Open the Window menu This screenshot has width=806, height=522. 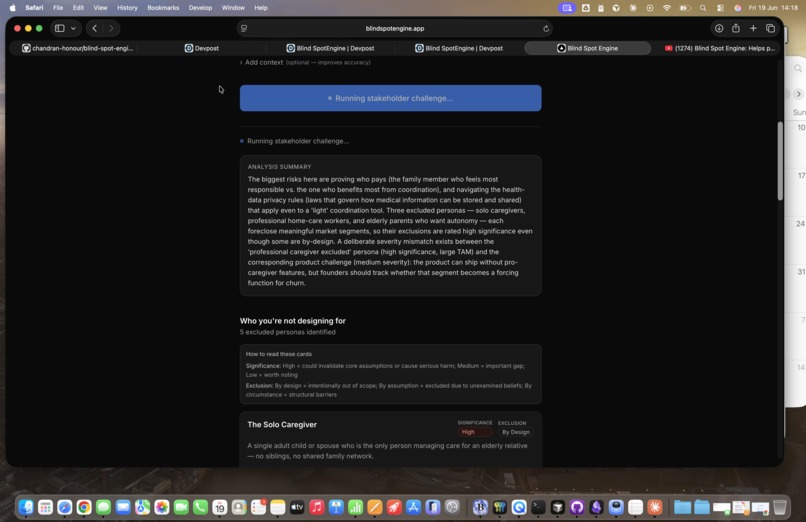[x=233, y=8]
